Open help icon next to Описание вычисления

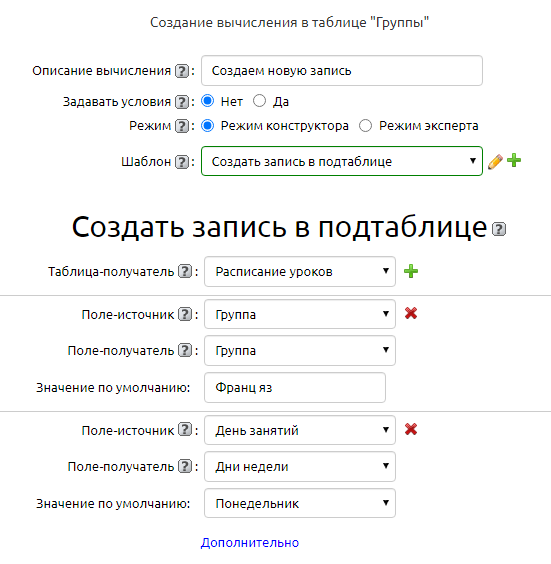click(182, 71)
